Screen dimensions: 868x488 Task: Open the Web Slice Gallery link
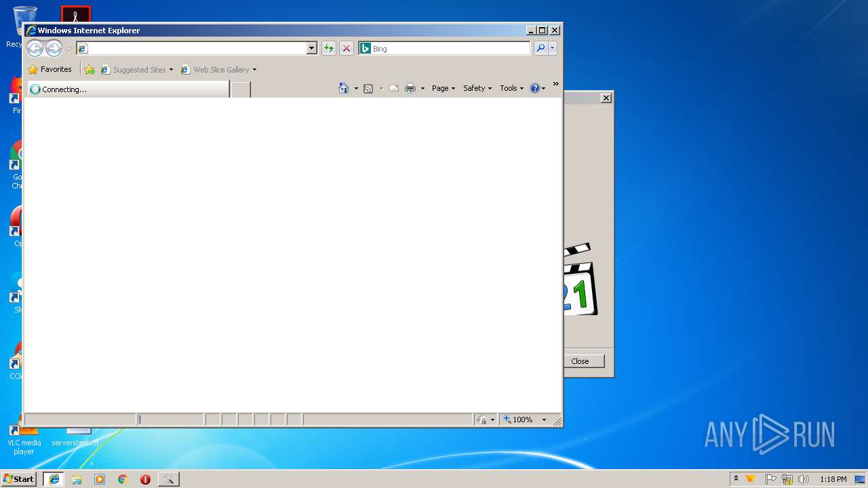point(218,69)
